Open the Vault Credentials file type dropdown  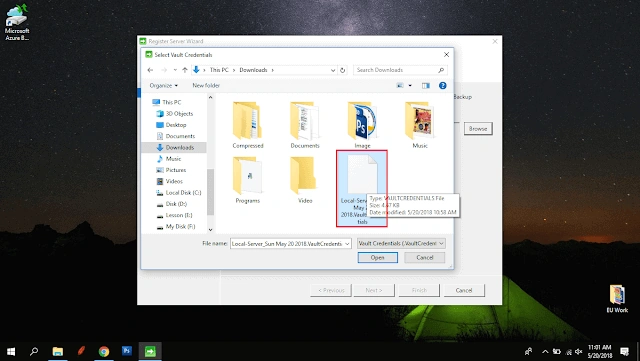pos(401,243)
